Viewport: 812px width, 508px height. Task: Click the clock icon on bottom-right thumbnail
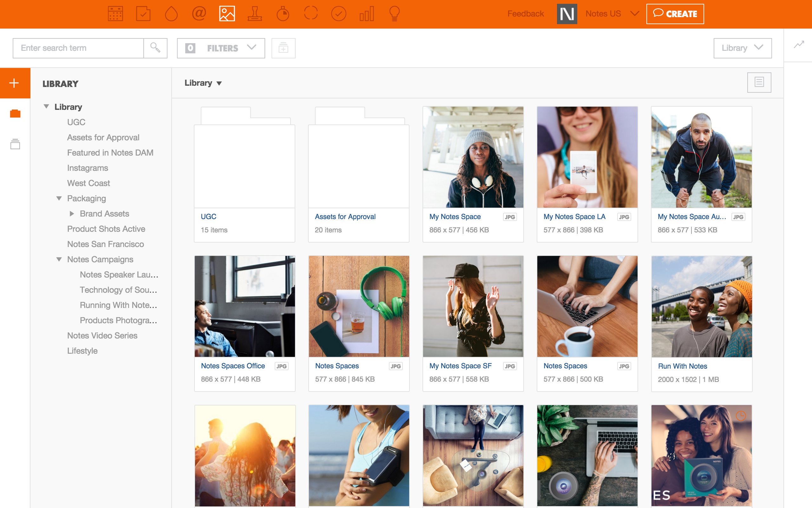pos(741,416)
